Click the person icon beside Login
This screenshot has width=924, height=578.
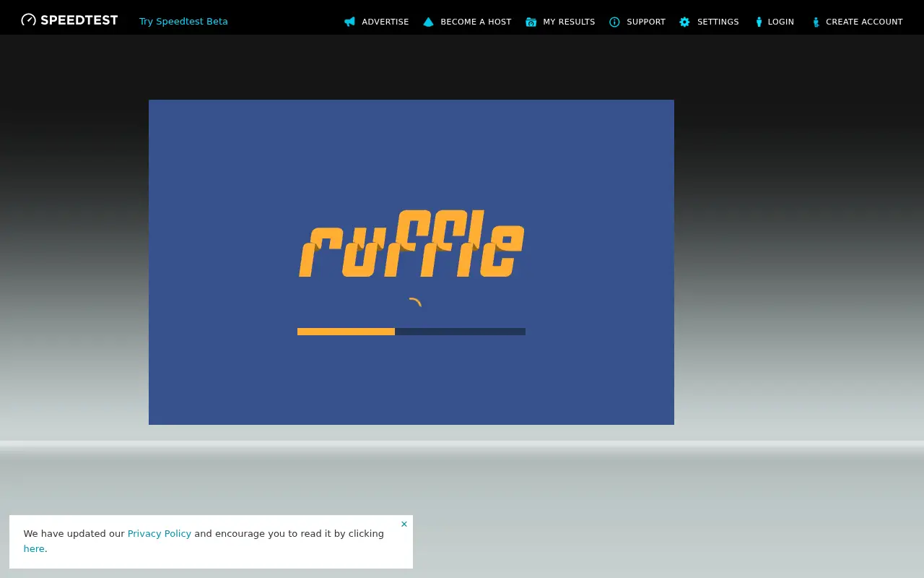[x=759, y=22]
